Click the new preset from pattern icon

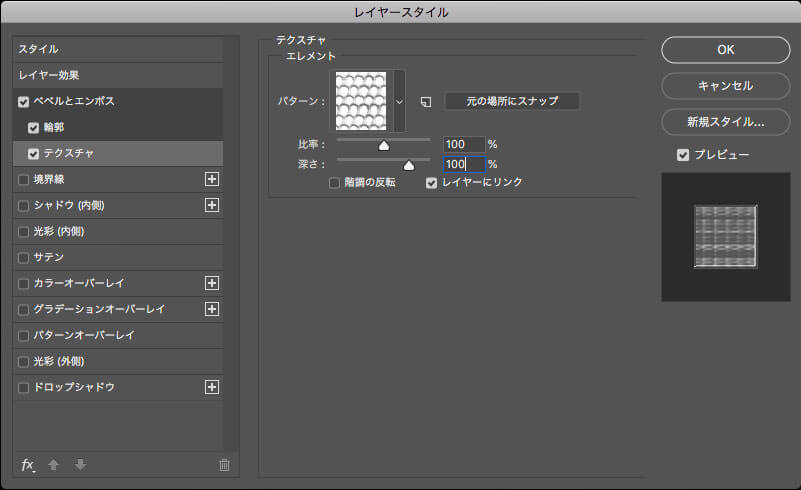426,102
